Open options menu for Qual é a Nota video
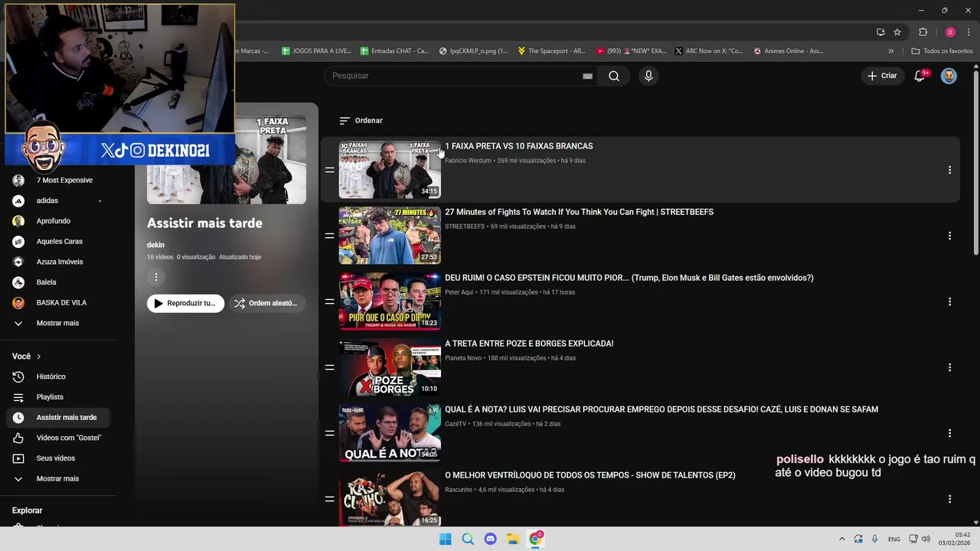Viewport: 980px width, 551px height. click(x=949, y=433)
